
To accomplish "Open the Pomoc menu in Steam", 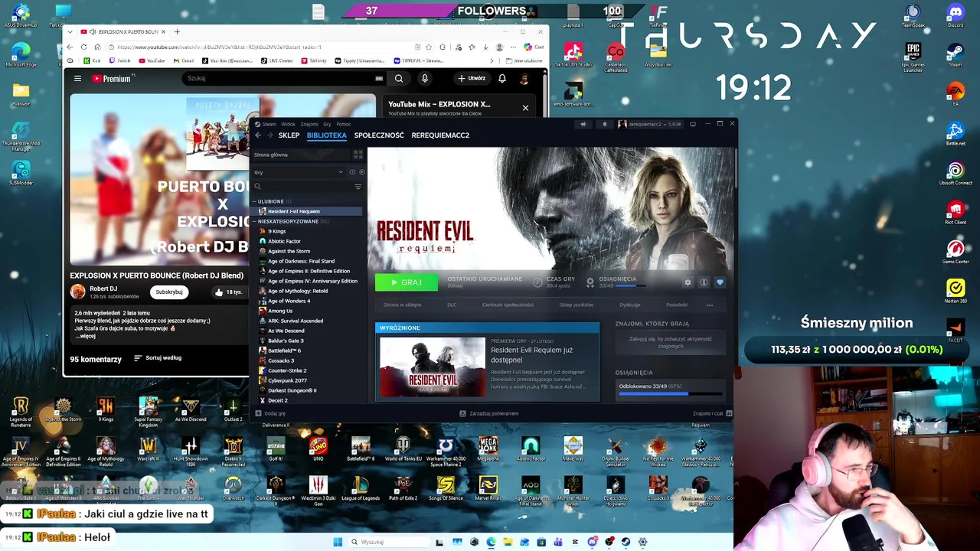I will pyautogui.click(x=344, y=124).
